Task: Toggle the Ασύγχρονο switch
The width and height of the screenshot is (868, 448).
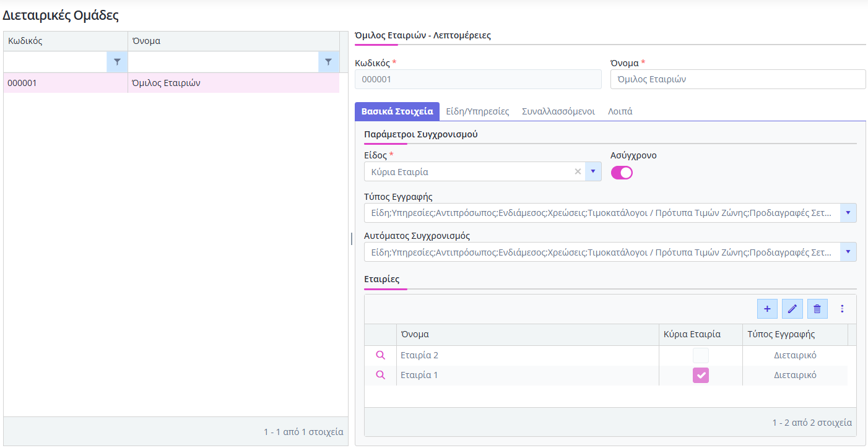Action: (x=622, y=173)
